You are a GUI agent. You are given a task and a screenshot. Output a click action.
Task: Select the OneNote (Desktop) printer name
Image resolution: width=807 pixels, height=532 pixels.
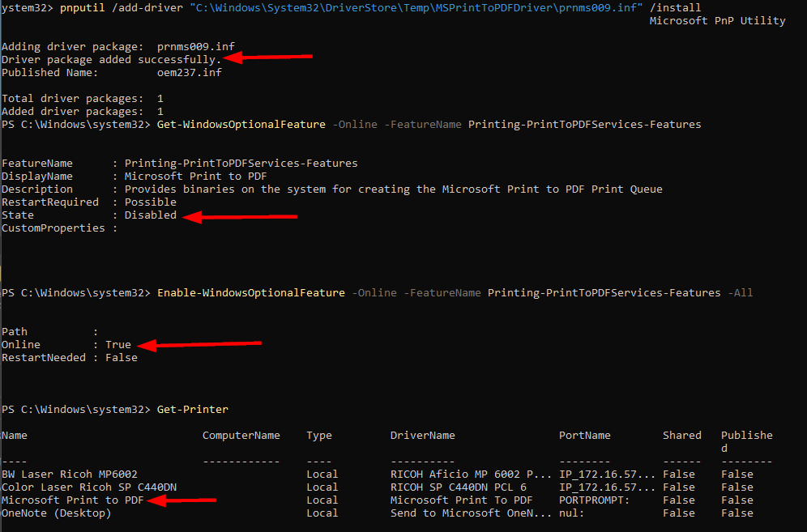(x=56, y=513)
